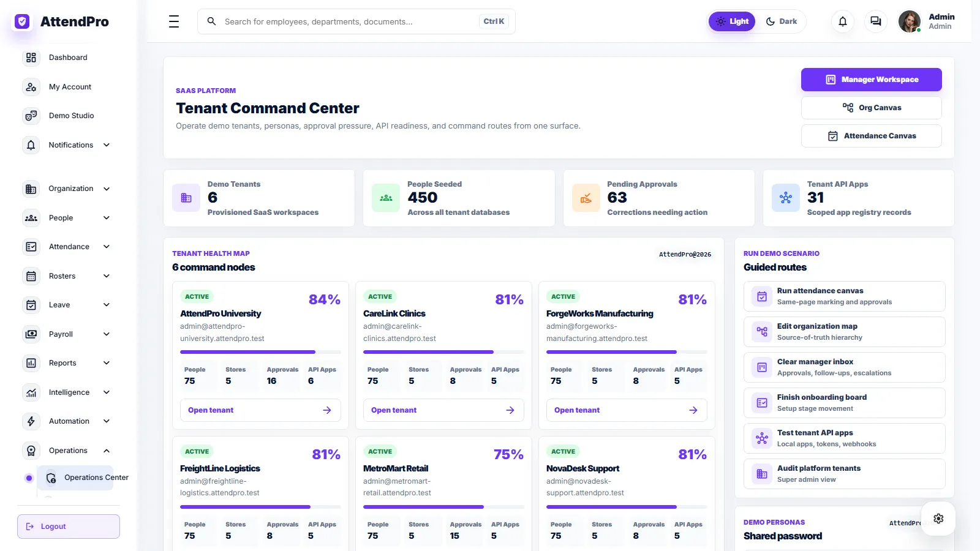The height and width of the screenshot is (551, 980).
Task: Open tenant for CareLink Clinics
Action: pyautogui.click(x=443, y=410)
